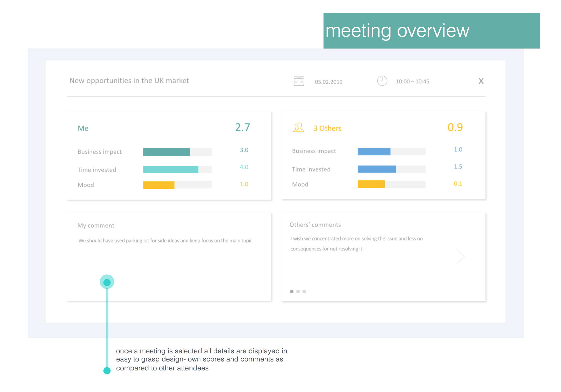Select the second comment pagination dot
The height and width of the screenshot is (392, 561).
298,292
